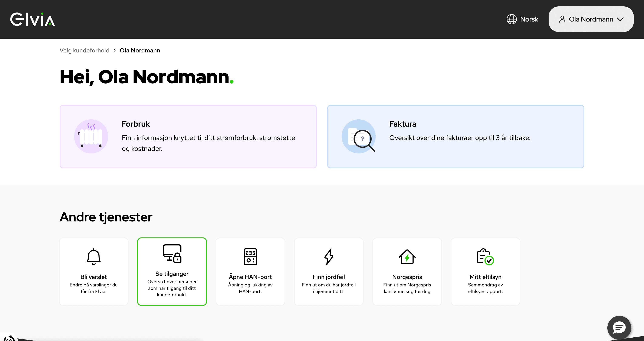This screenshot has height=341, width=644.
Task: Click chevron arrow in user menu
Action: pyautogui.click(x=620, y=19)
